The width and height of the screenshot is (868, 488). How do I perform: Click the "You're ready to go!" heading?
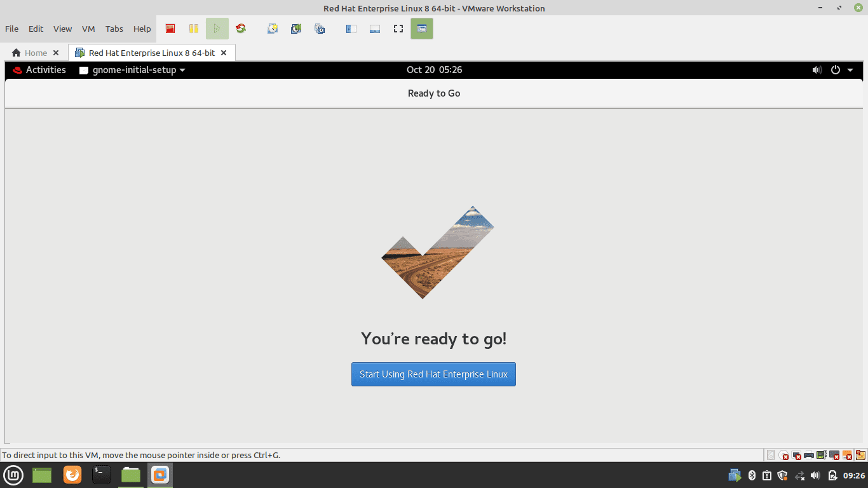coord(434,338)
